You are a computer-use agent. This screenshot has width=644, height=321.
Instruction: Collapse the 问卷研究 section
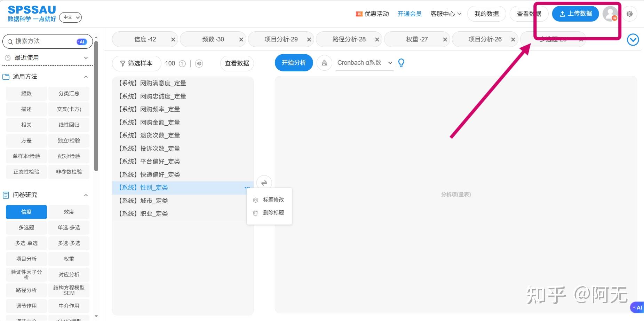(86, 195)
